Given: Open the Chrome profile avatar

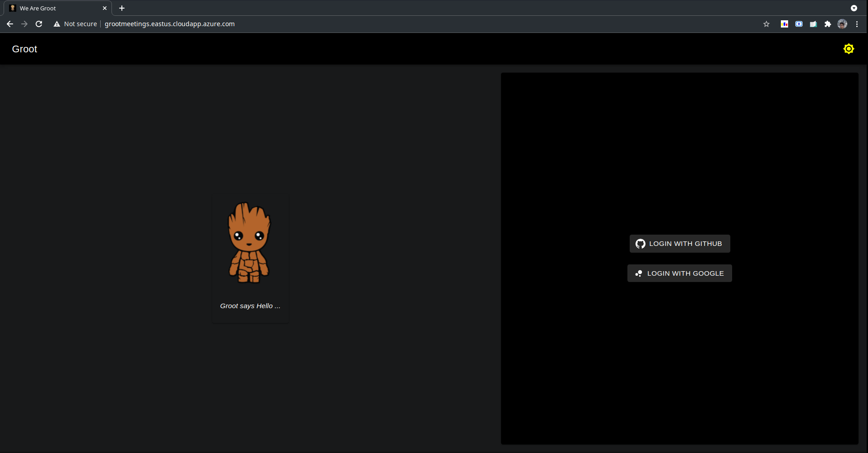Looking at the screenshot, I should click(x=842, y=24).
